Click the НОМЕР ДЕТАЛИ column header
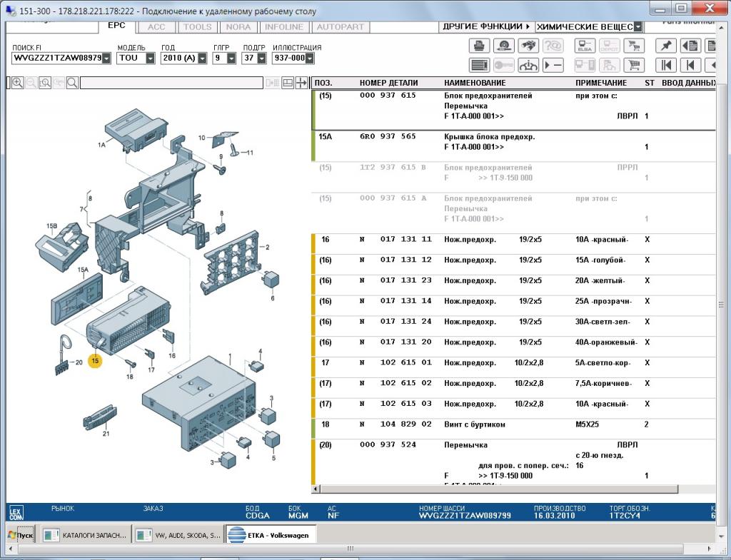 [x=389, y=83]
